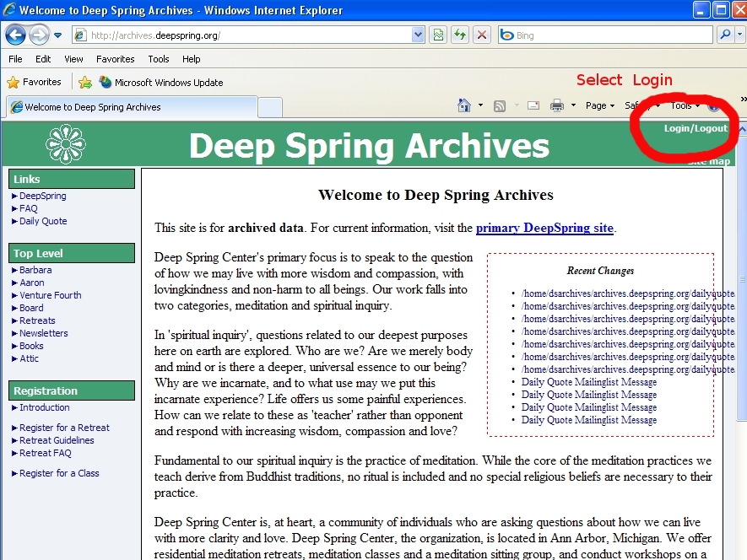Open the Newsletters link

(x=43, y=333)
